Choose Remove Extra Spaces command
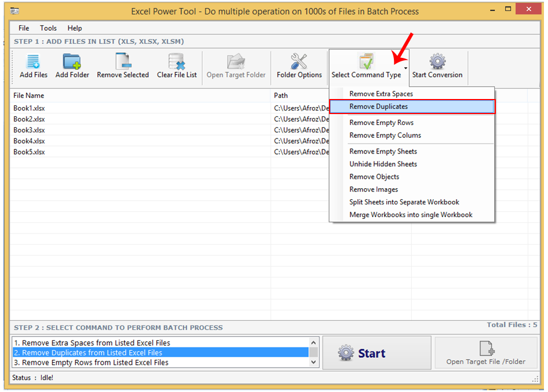 [412, 94]
